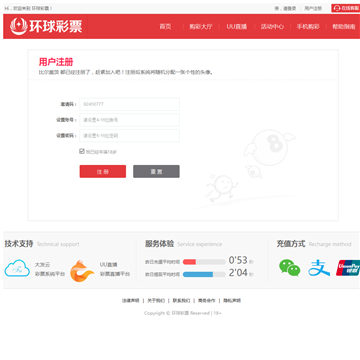Open the 商务合作 footer link

(x=207, y=301)
